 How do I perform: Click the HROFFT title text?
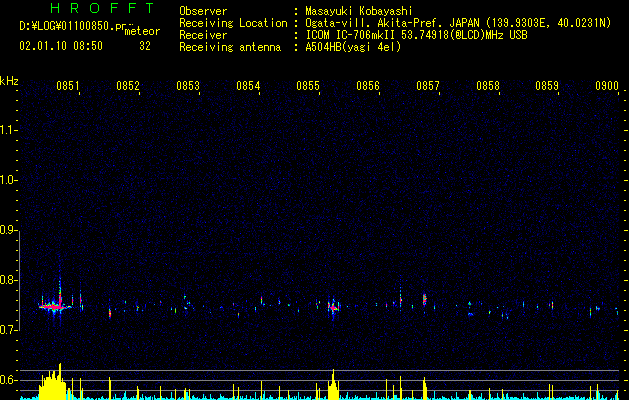[103, 8]
